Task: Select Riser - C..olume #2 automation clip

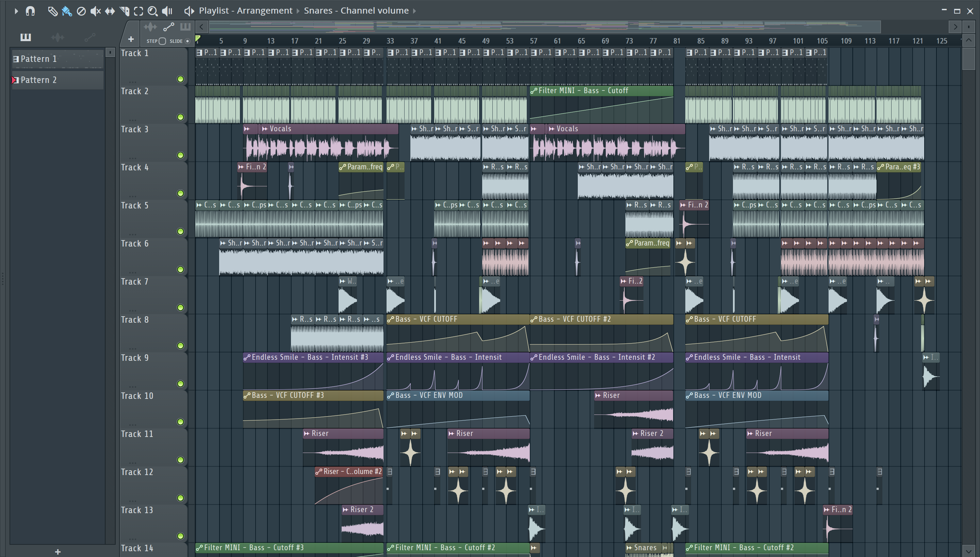Action: coord(349,485)
